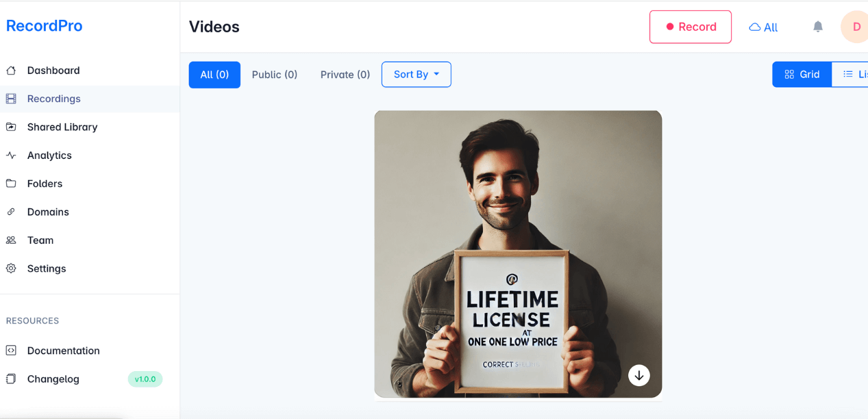Open the Documentation link
The width and height of the screenshot is (868, 419).
coord(63,351)
